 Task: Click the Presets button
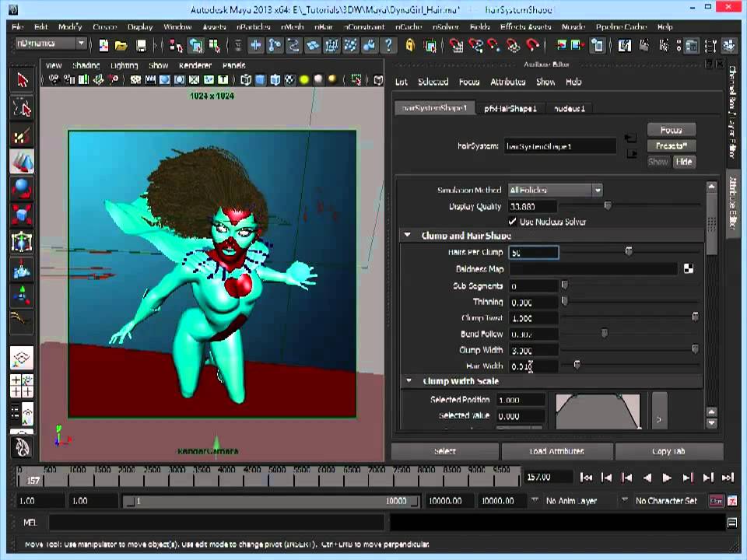(672, 145)
